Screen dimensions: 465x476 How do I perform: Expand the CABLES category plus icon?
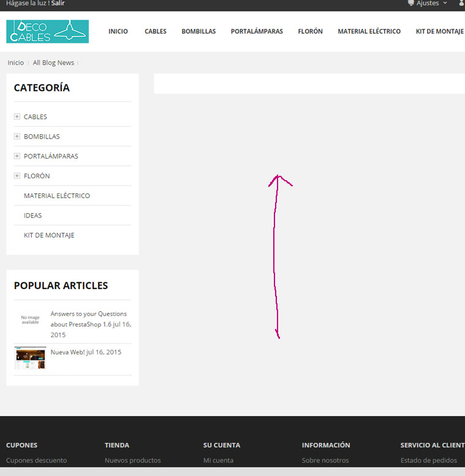(x=17, y=116)
